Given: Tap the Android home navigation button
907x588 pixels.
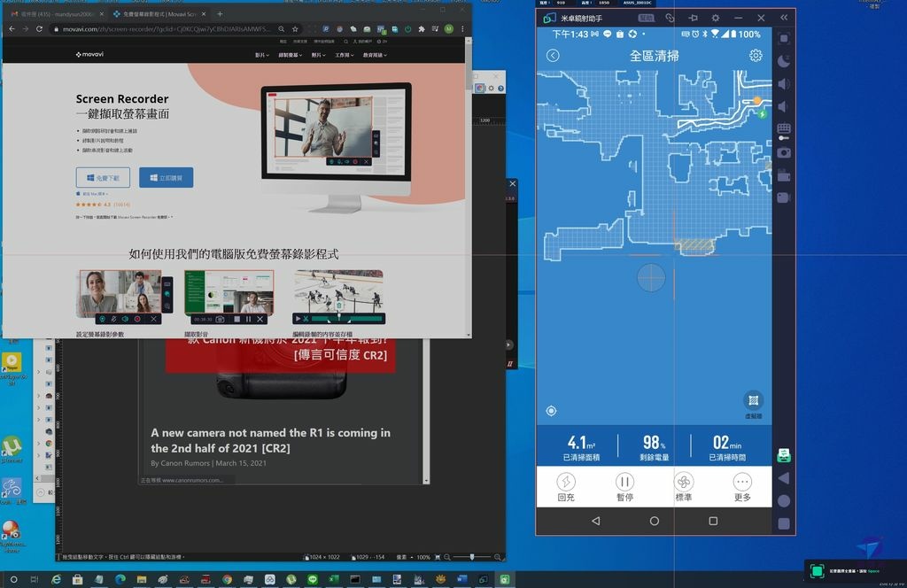Looking at the screenshot, I should coord(655,521).
